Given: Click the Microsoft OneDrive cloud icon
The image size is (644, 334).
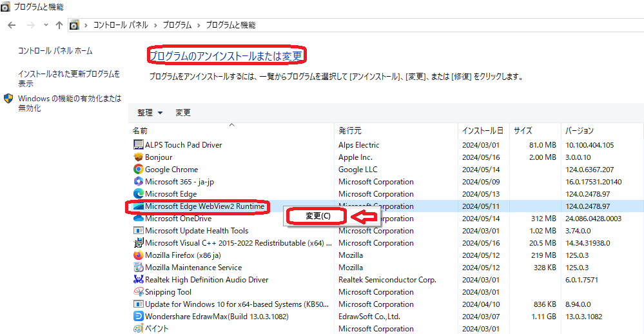Looking at the screenshot, I should [139, 218].
